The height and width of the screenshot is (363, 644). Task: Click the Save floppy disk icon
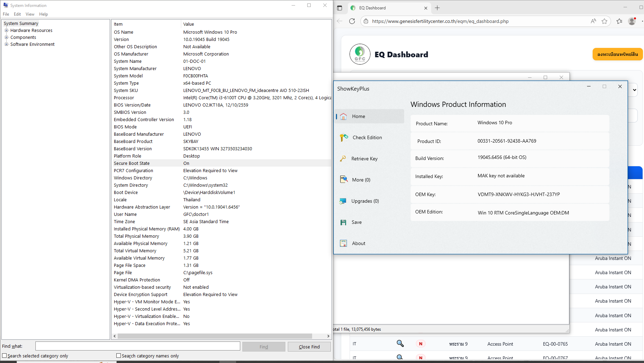tap(343, 222)
